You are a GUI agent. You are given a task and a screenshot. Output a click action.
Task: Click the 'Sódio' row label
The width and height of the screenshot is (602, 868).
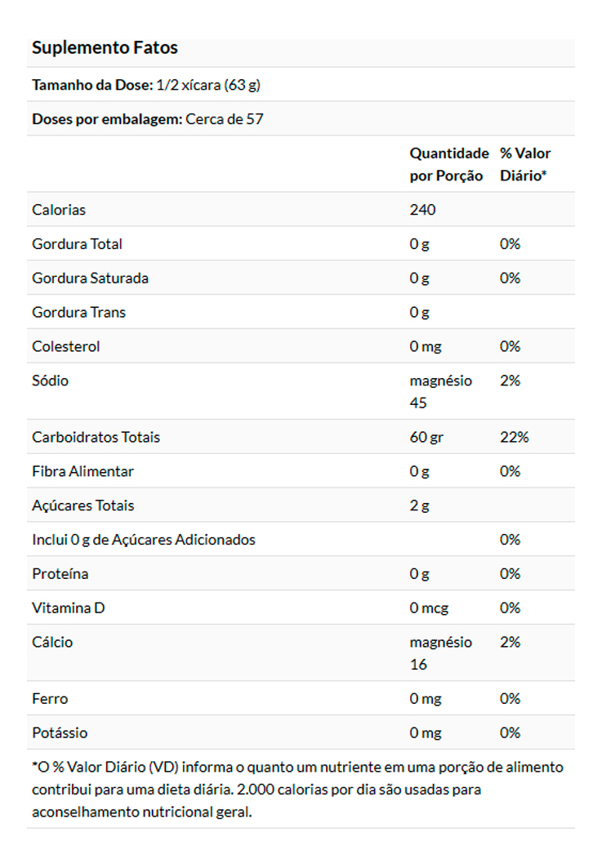pos(50,381)
